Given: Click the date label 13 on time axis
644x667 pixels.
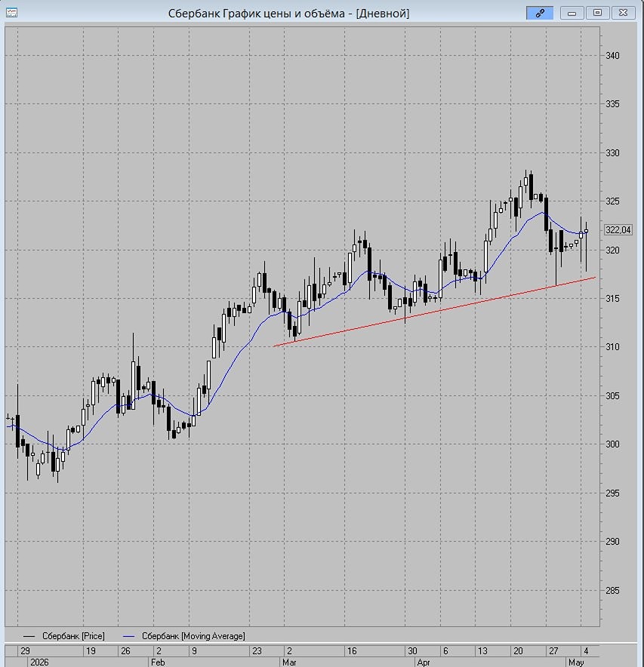Looking at the screenshot, I should [x=482, y=651].
